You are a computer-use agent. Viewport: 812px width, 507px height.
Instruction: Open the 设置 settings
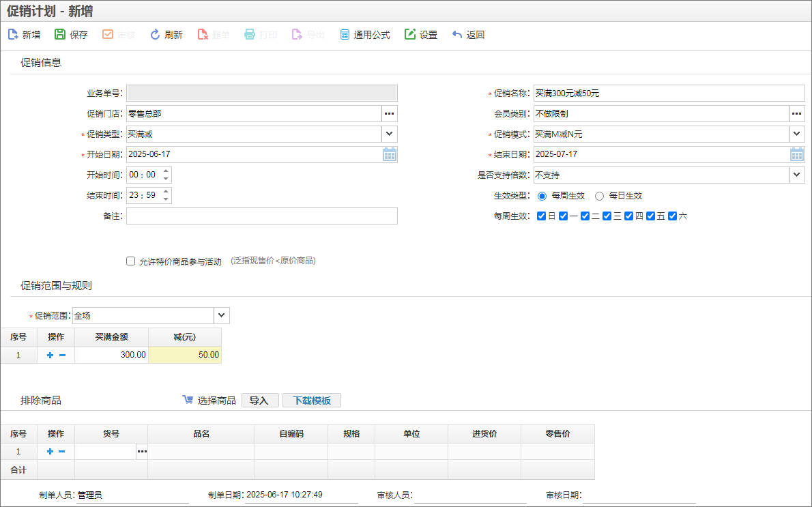click(421, 35)
